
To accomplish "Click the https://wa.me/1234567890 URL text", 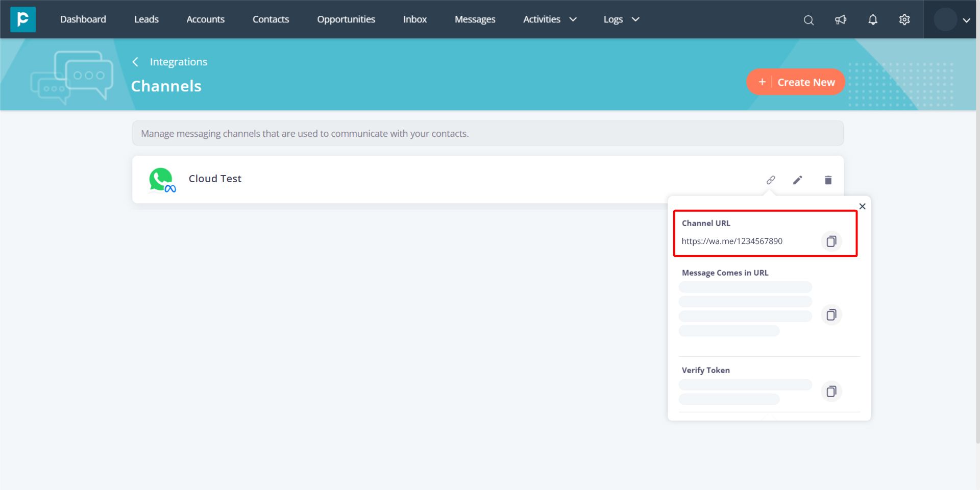I will pyautogui.click(x=732, y=241).
